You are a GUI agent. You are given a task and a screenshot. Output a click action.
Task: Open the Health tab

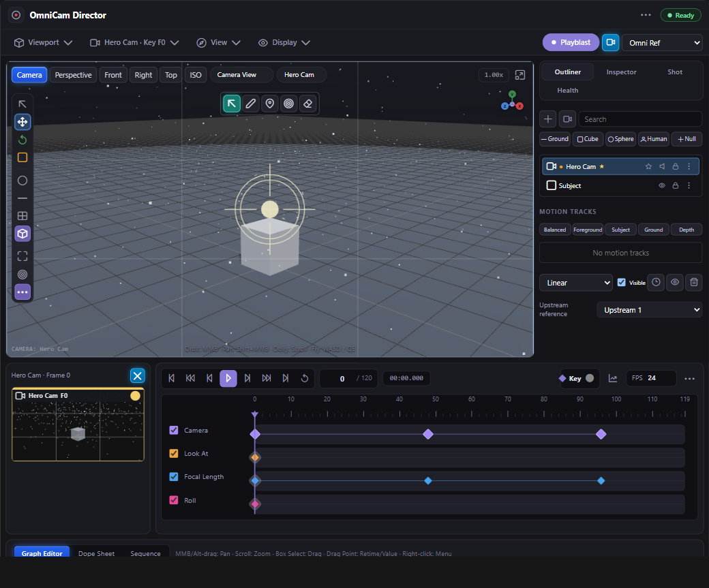(x=567, y=91)
